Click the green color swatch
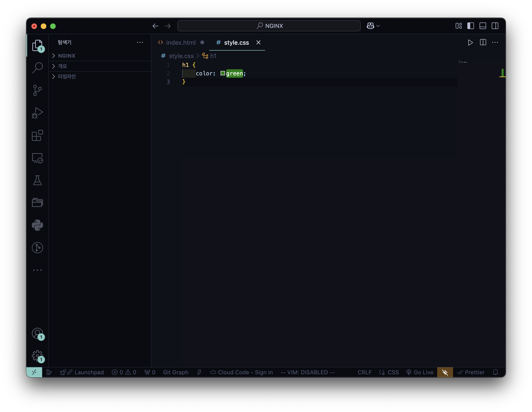 [x=223, y=73]
